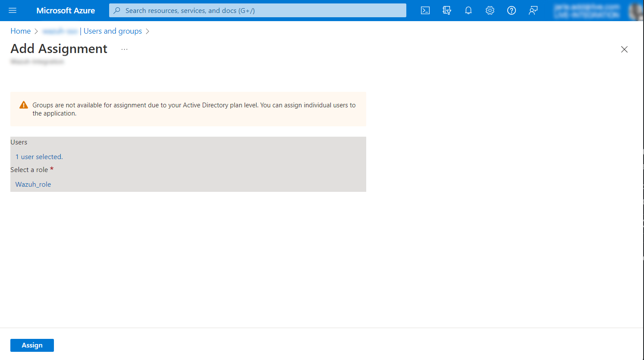Click the search magnifier icon

pos(117,10)
